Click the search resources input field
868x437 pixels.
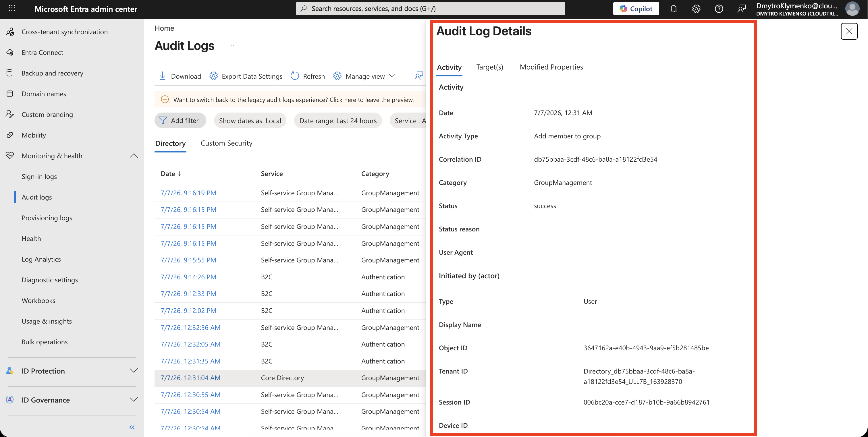tap(430, 9)
